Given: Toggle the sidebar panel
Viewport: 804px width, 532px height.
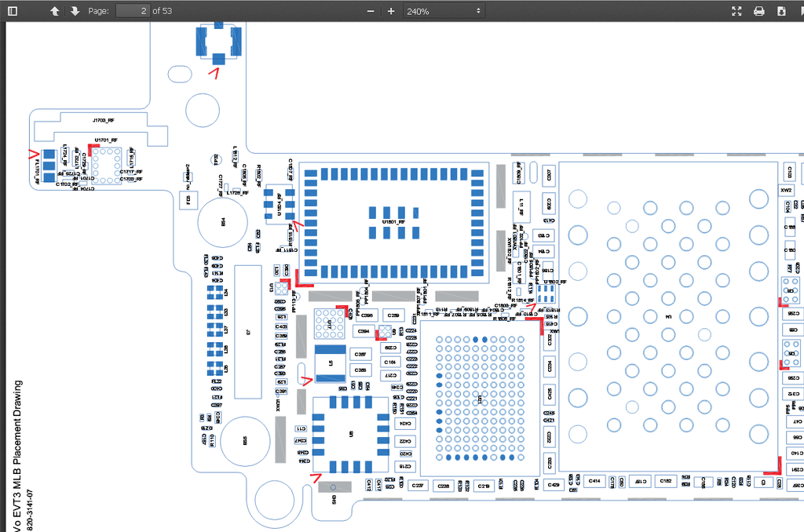Looking at the screenshot, I should [13, 11].
